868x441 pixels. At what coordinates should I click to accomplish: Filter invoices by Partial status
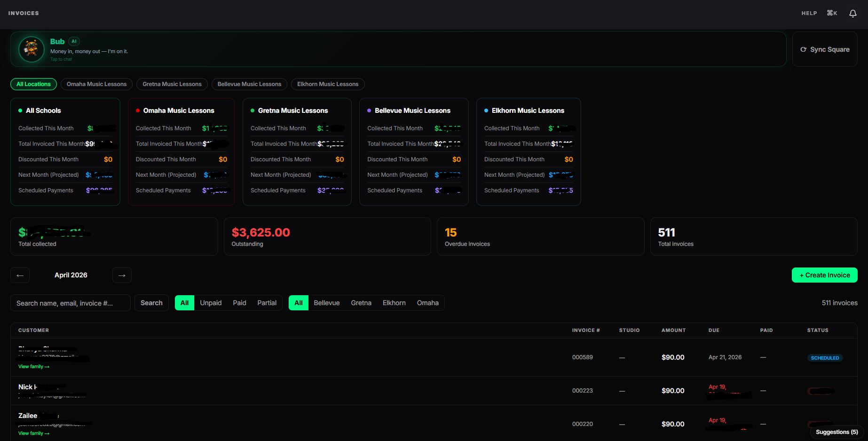tap(267, 303)
